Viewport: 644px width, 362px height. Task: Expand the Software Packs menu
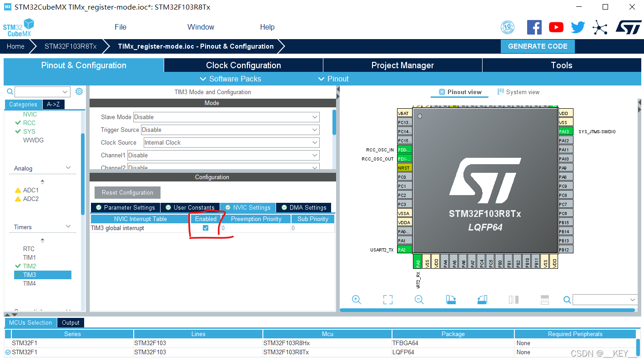(230, 79)
